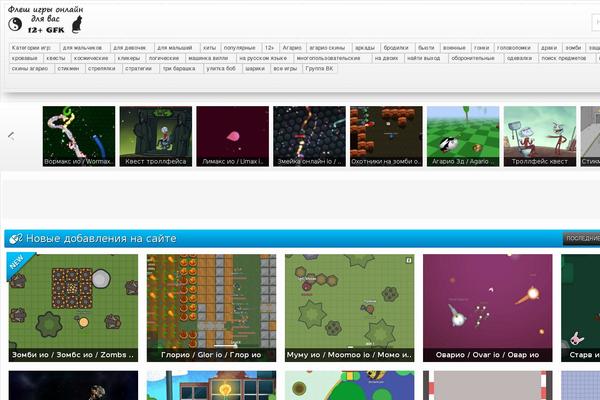
Task: Select the для девочек category
Action: pos(130,47)
